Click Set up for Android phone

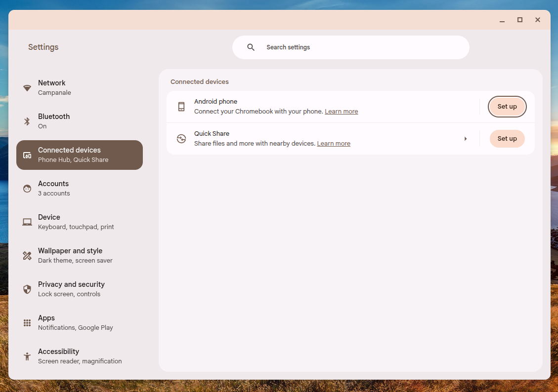click(507, 107)
